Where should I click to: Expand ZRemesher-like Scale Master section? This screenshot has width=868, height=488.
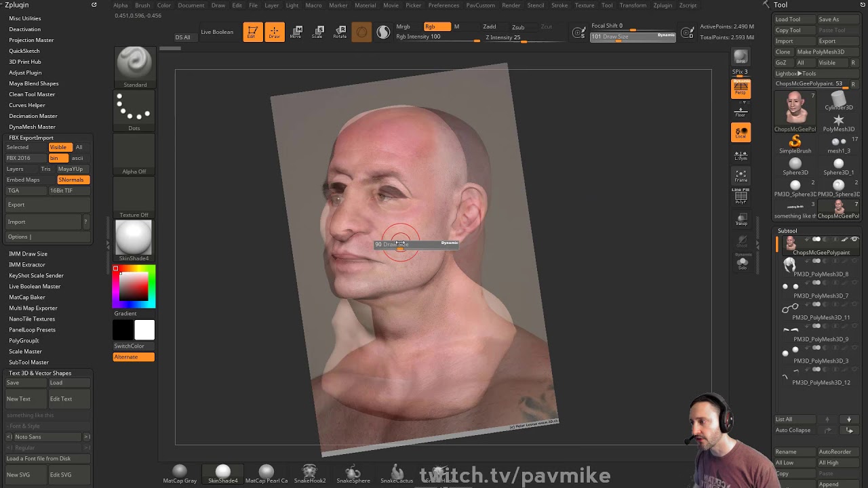[x=26, y=351]
